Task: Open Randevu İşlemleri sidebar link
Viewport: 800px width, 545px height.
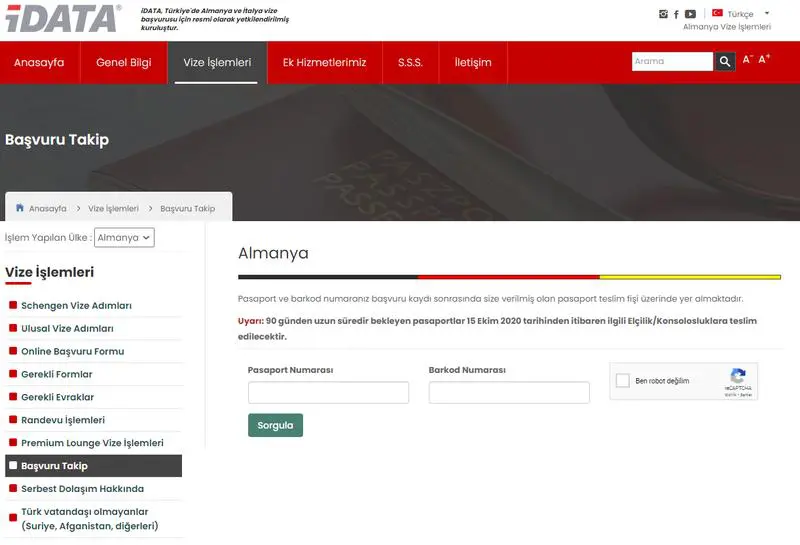Action: 63,420
